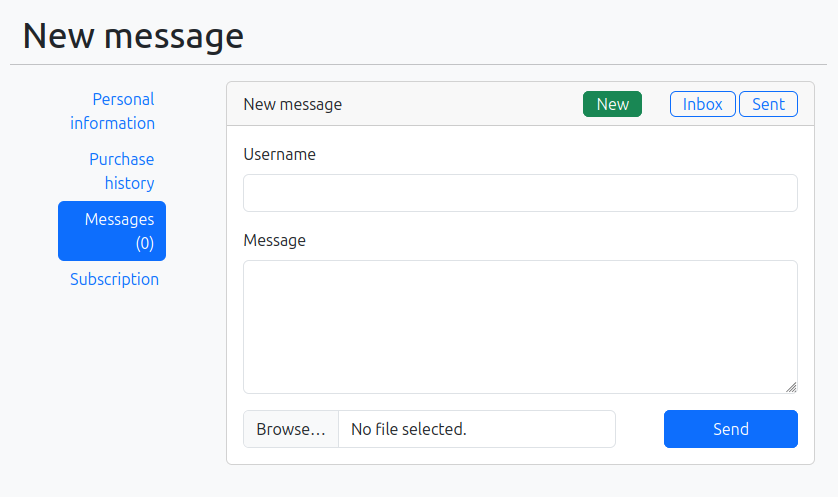838x497 pixels.
Task: Click the Username field label
Action: (279, 154)
